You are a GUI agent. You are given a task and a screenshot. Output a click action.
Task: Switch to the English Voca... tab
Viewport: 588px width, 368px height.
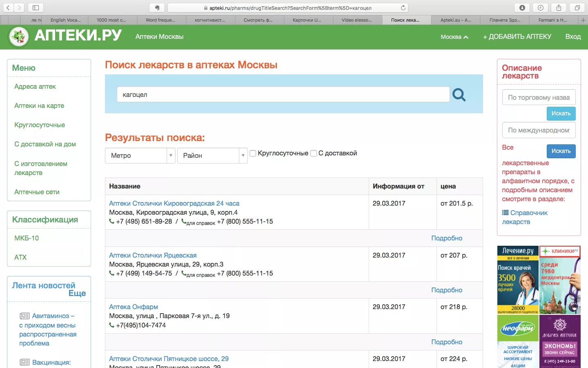pos(65,20)
